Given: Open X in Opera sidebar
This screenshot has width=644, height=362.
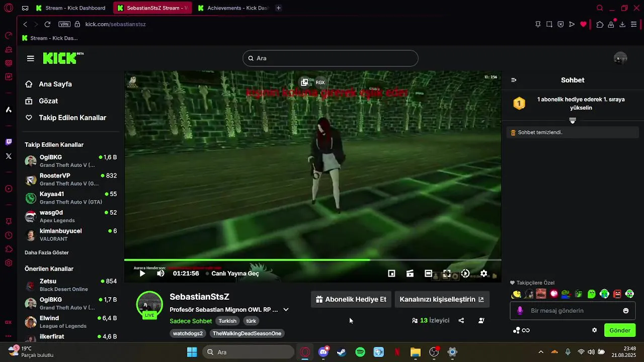Looking at the screenshot, I should (x=9, y=156).
